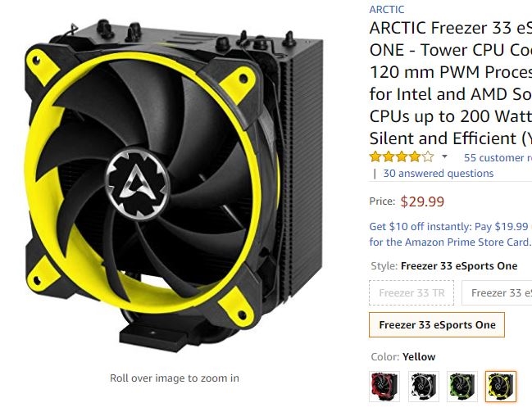Select the red color swatch
Viewport: 532px width, 412px height.
click(384, 387)
